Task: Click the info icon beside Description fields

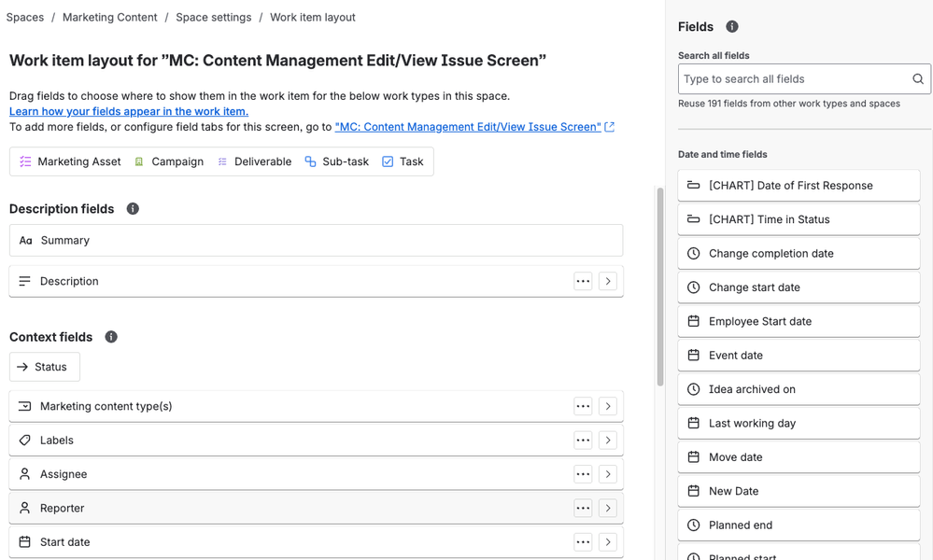Action: pyautogui.click(x=133, y=209)
